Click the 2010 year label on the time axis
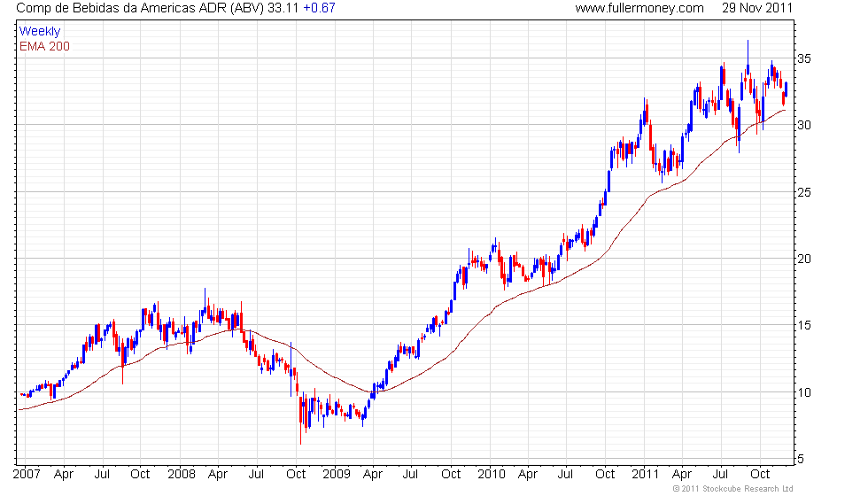Image resolution: width=868 pixels, height=496 pixels. [492, 474]
